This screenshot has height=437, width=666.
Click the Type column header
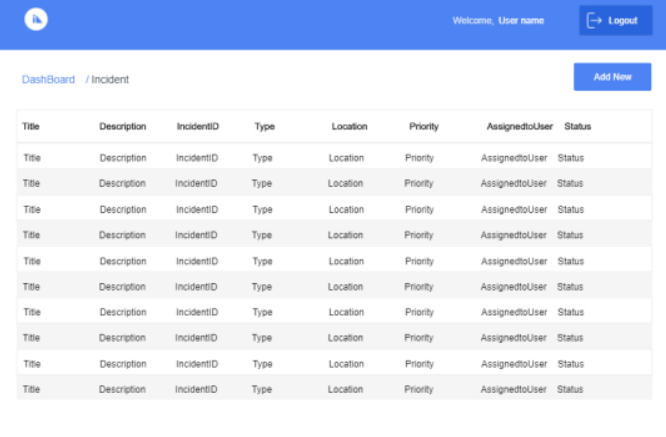point(264,126)
